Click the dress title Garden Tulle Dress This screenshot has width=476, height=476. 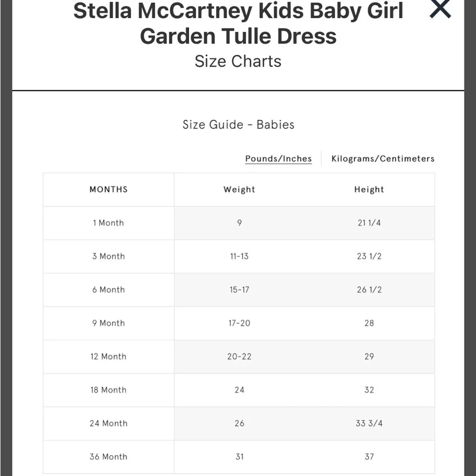(238, 36)
